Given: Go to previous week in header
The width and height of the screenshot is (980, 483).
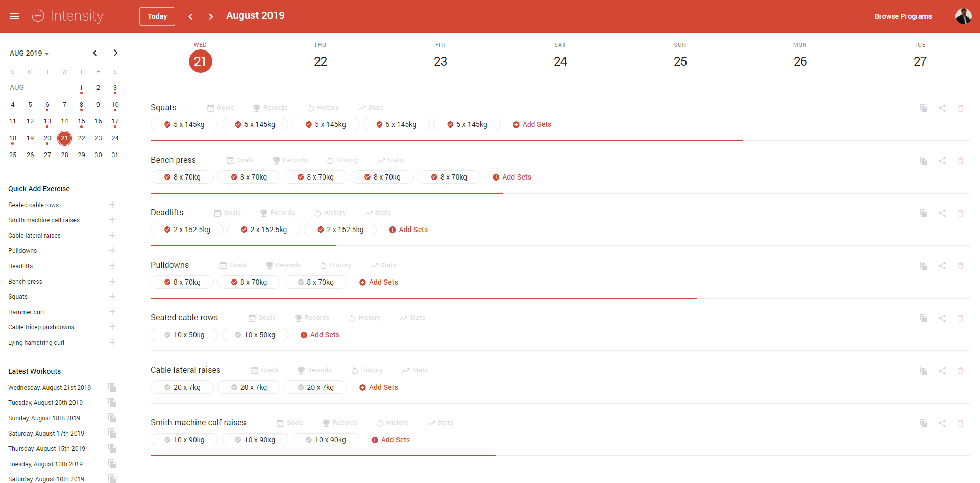Looking at the screenshot, I should 190,16.
